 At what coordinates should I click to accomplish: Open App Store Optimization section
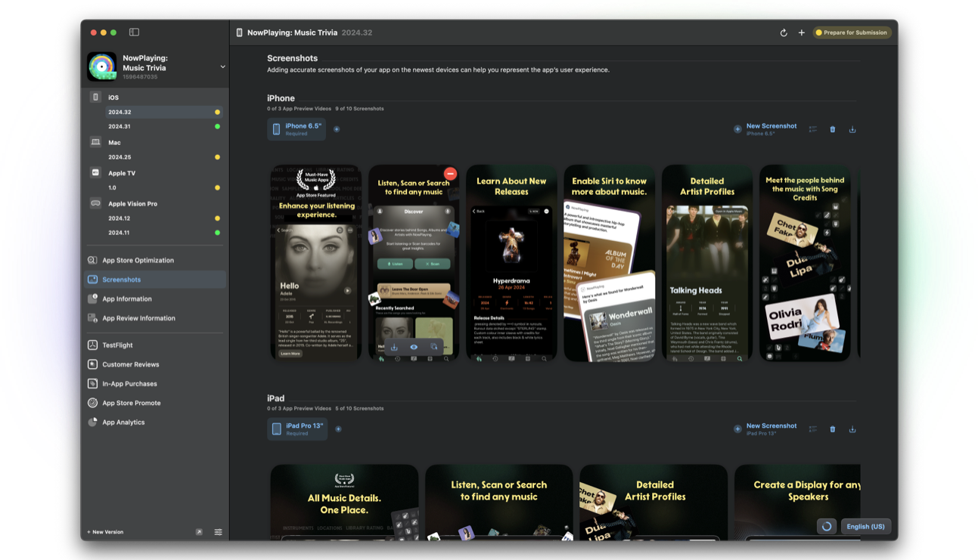click(155, 260)
